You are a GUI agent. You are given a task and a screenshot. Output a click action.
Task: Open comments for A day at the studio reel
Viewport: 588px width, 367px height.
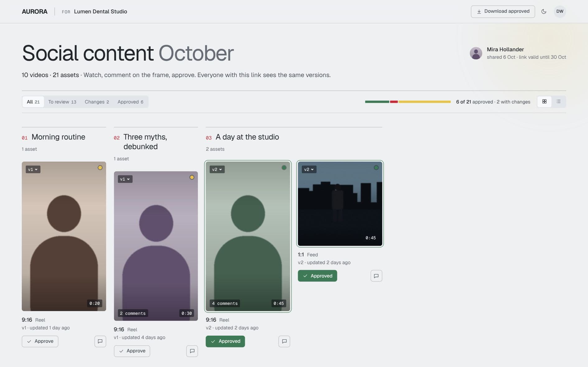point(284,341)
